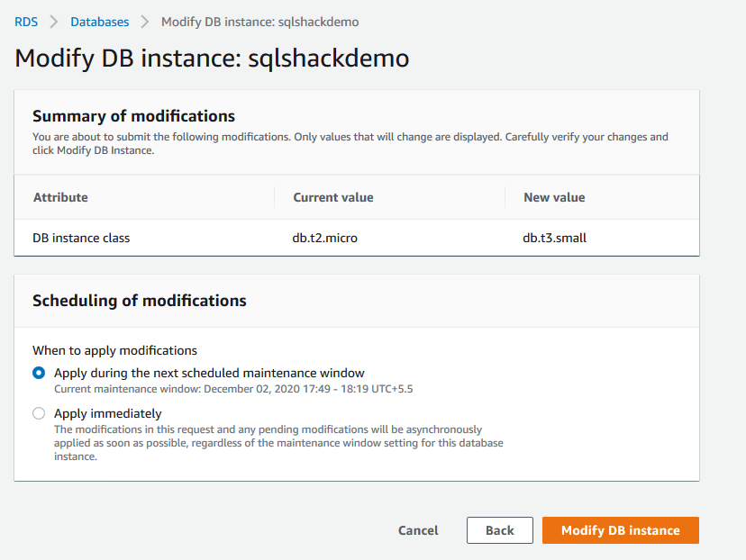
Task: Select the Apply immediately radio button
Action: point(39,414)
